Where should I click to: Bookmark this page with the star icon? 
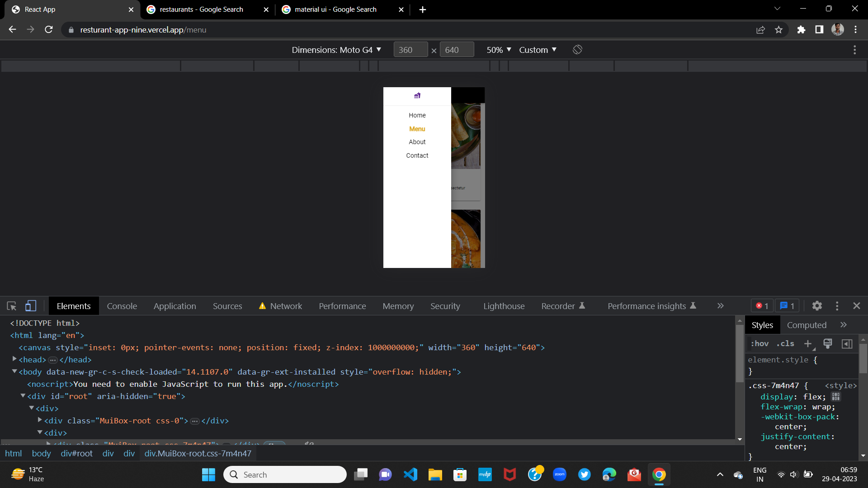[778, 30]
